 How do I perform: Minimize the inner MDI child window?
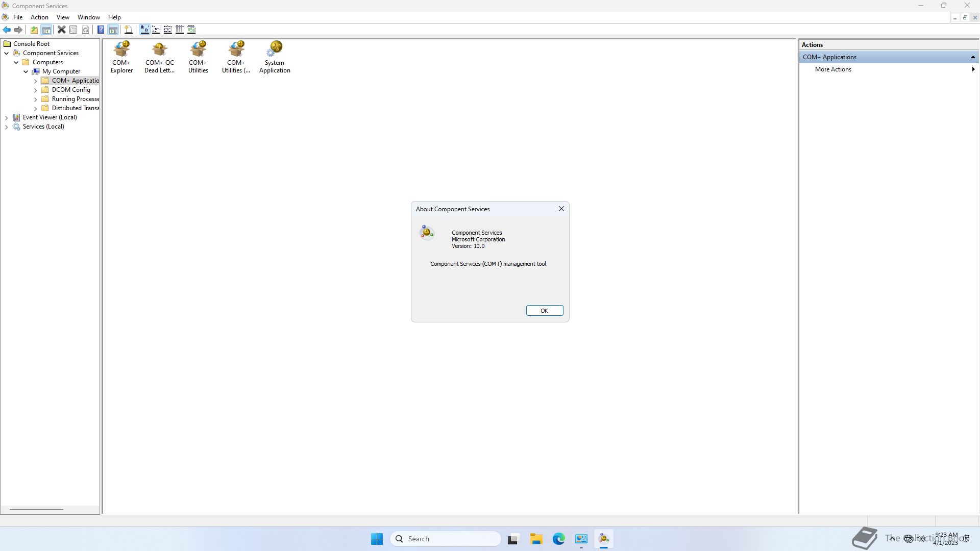click(954, 17)
